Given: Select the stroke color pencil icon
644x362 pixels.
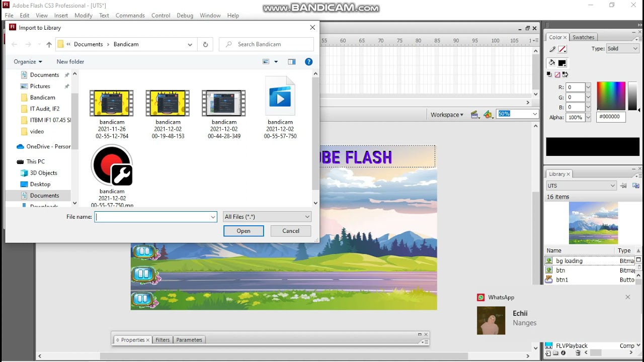Looking at the screenshot, I should [552, 49].
